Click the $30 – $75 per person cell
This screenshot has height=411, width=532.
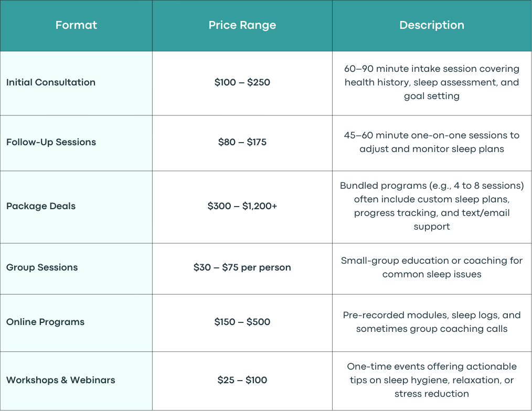click(242, 267)
